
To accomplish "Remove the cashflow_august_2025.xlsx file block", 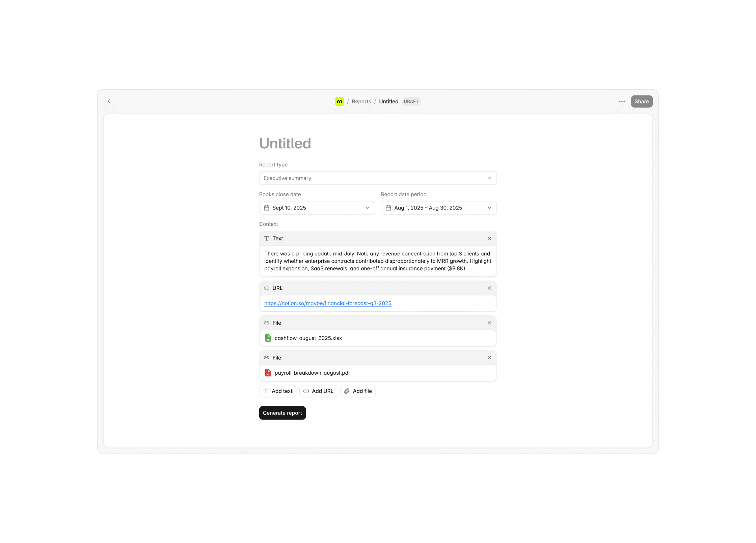I will (x=489, y=323).
